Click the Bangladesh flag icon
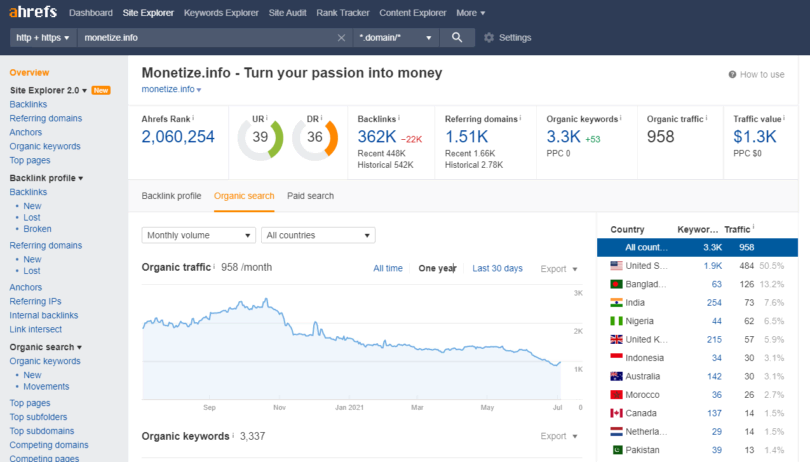The image size is (810, 462). [x=616, y=284]
